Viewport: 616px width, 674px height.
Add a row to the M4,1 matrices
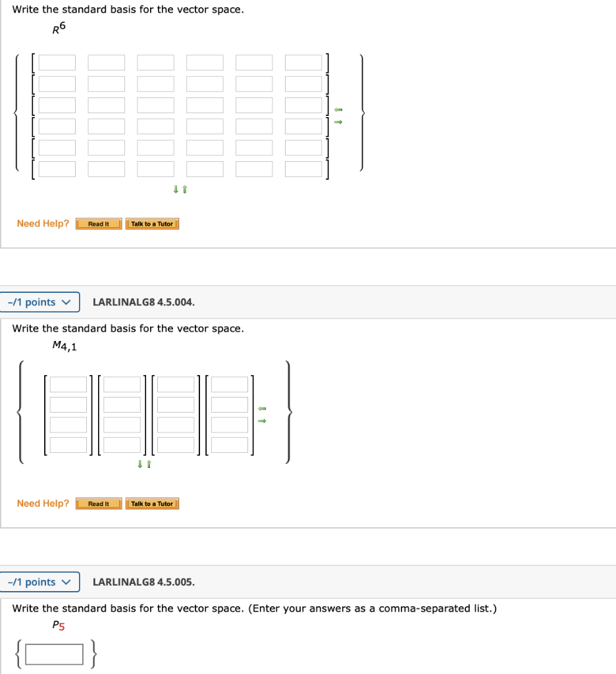point(140,464)
